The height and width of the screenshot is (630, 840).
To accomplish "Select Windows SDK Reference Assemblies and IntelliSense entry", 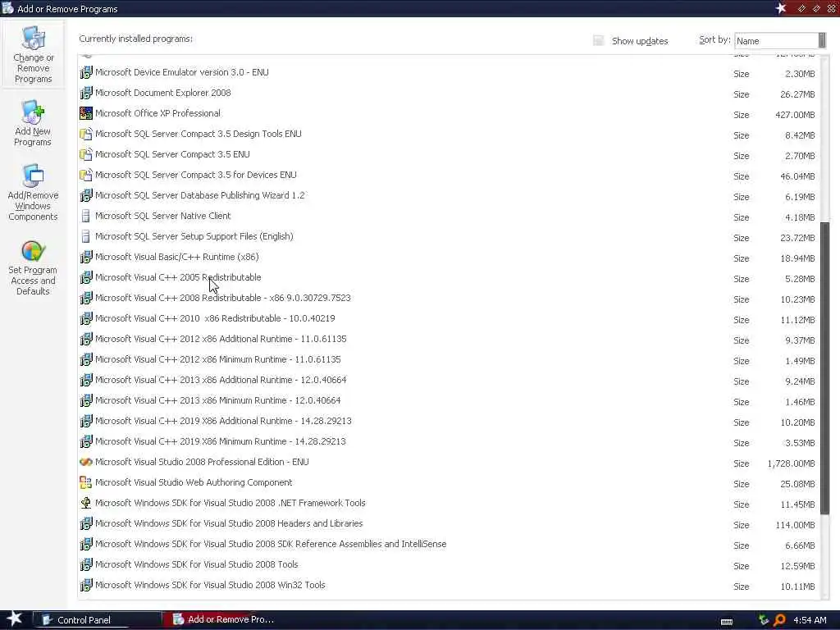I will 449,544.
